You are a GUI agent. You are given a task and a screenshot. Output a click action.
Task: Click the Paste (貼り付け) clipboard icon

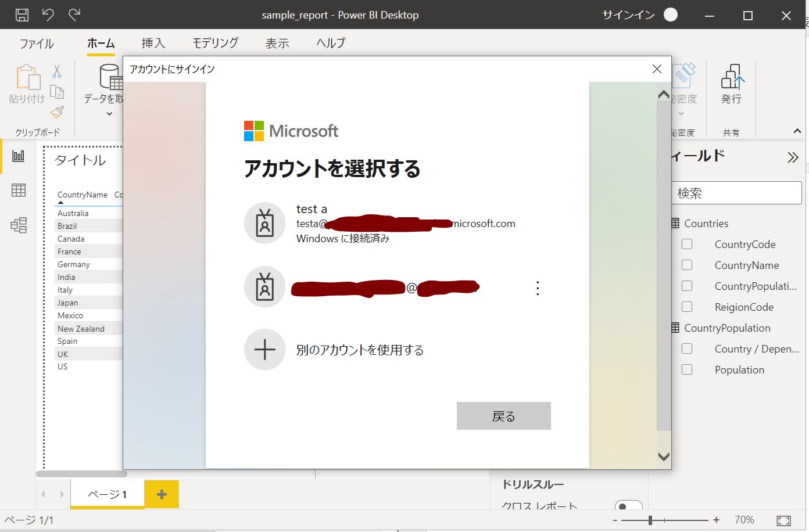(x=27, y=77)
